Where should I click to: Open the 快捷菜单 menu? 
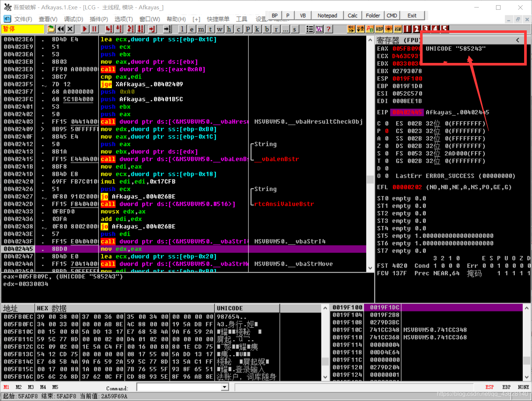218,19
